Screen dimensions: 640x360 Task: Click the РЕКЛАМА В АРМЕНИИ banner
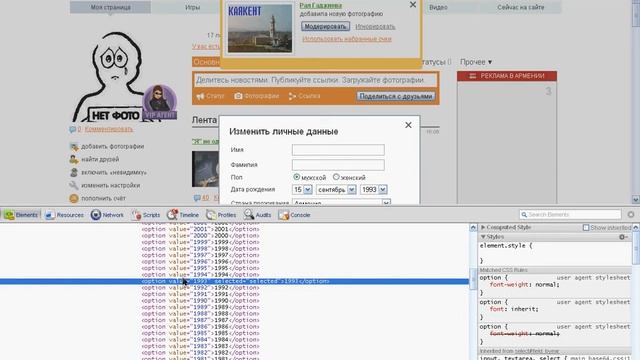(507, 76)
